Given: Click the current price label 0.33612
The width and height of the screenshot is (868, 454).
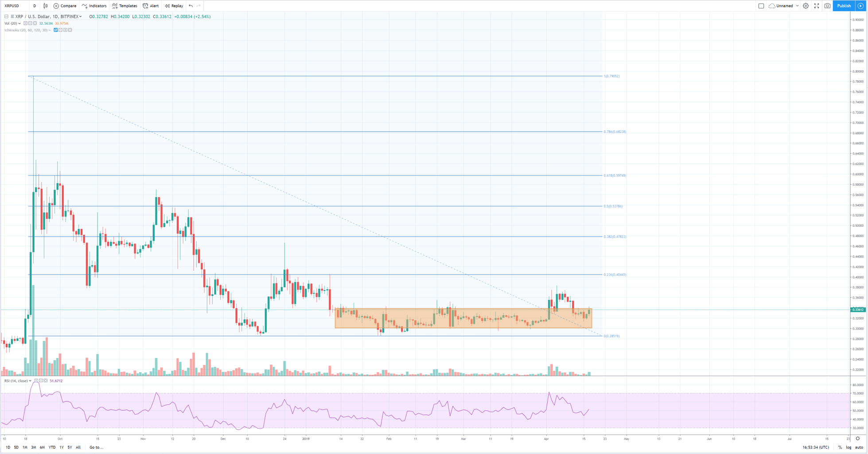Looking at the screenshot, I should [858, 310].
